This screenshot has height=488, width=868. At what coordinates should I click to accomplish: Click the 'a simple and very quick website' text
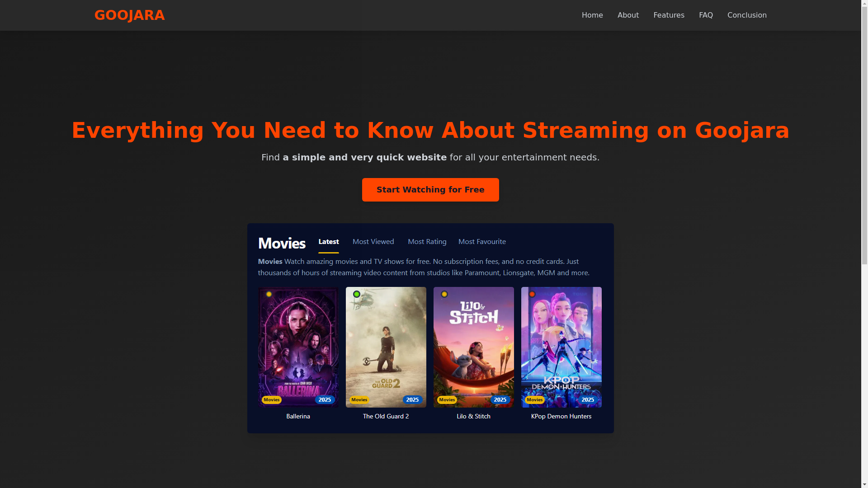364,157
